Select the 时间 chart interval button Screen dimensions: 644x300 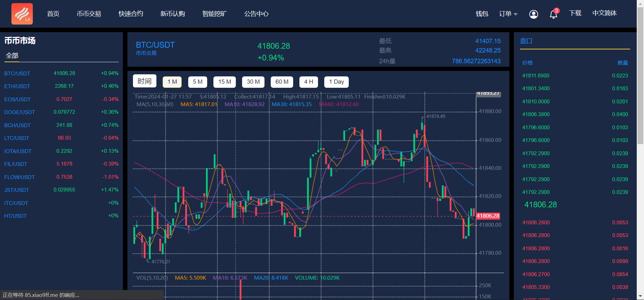(145, 81)
